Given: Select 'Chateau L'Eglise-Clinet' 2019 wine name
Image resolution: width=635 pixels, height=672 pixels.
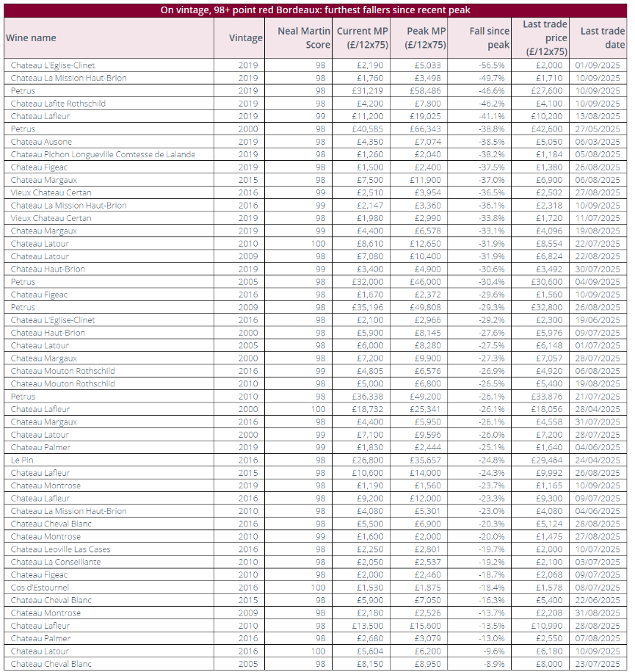Looking at the screenshot, I should coord(53,65).
